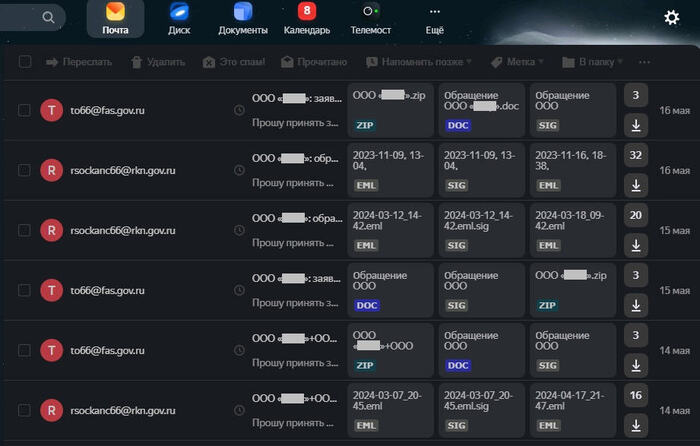
Task: Expand the В папку move-to-folder dropdown
Action: coord(592,62)
